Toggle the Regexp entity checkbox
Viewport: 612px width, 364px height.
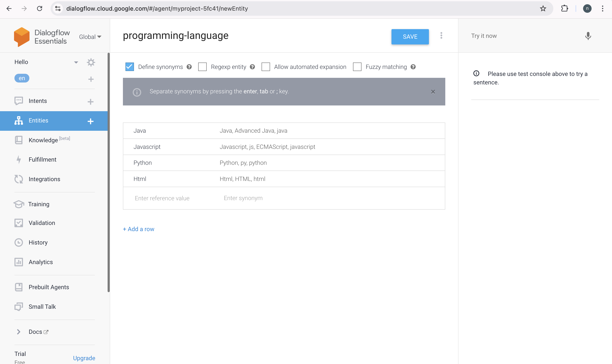[202, 67]
